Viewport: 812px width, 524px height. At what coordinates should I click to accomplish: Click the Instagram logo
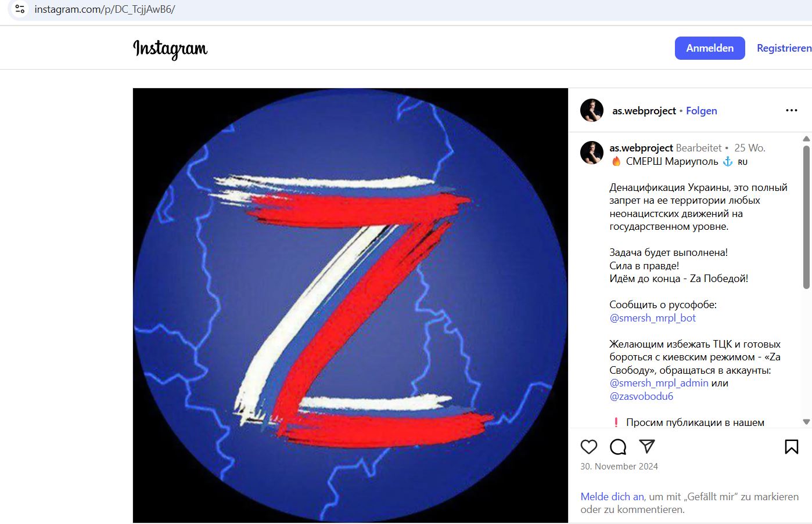170,49
